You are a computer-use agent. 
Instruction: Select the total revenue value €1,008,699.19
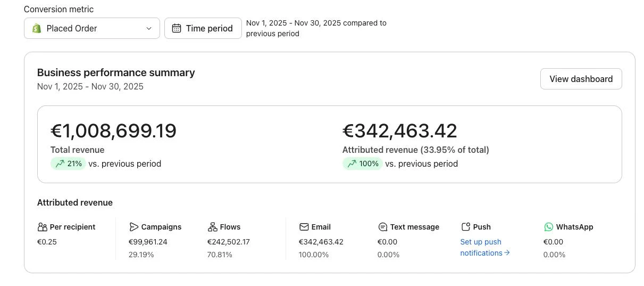click(113, 131)
